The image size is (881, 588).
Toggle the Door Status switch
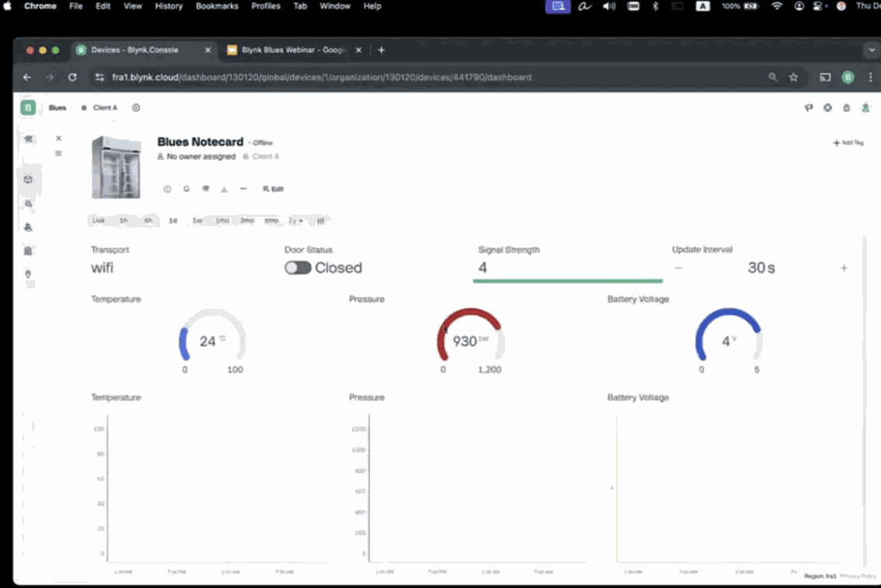coord(298,268)
